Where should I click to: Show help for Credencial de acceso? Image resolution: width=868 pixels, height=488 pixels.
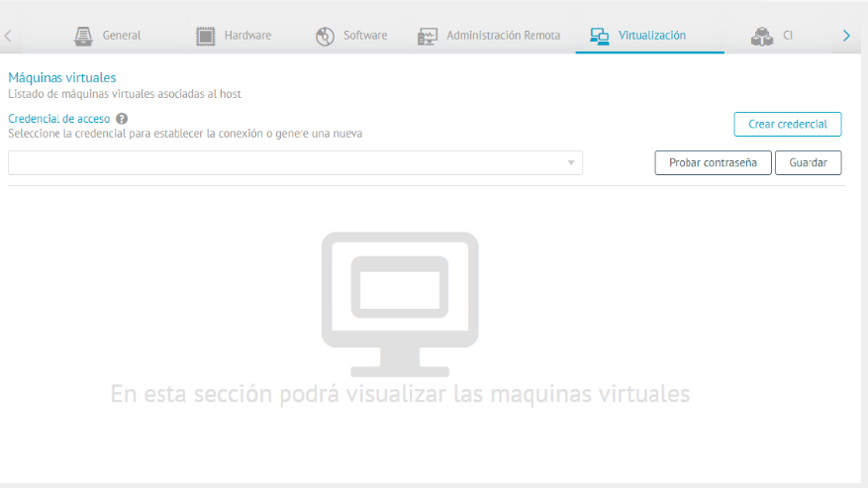click(x=122, y=119)
